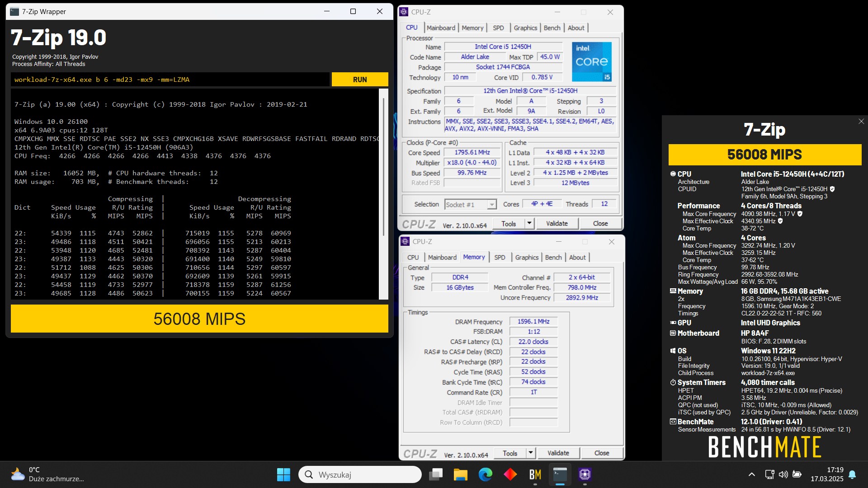Click the Core Speed value 1795.61 MHz
The image size is (868, 488).
472,153
